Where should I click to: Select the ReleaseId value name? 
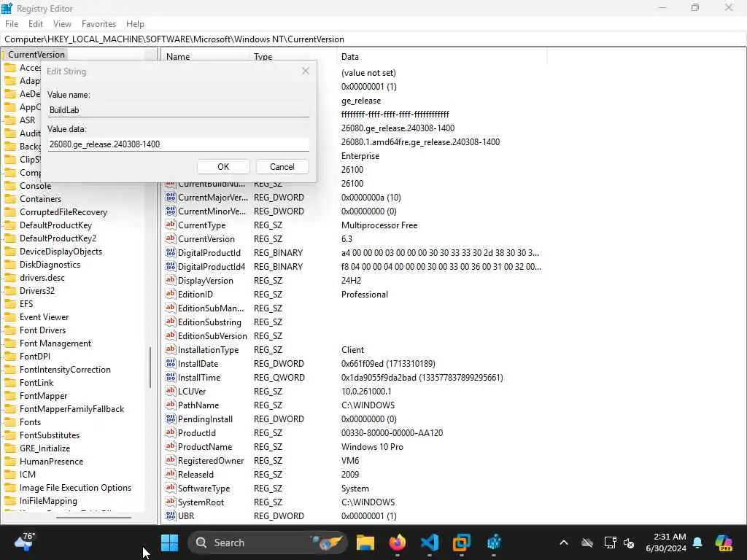196,474
